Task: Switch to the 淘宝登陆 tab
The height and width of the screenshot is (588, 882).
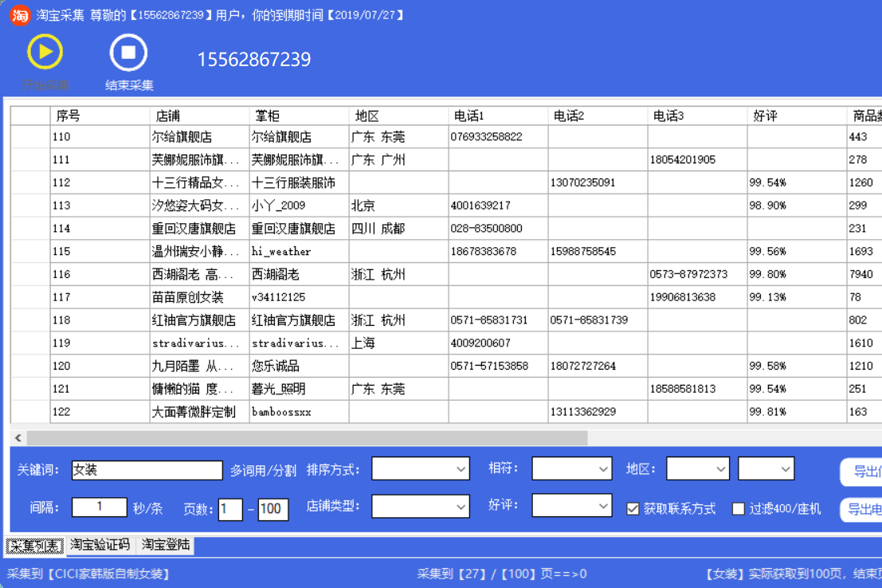Action: pyautogui.click(x=166, y=545)
